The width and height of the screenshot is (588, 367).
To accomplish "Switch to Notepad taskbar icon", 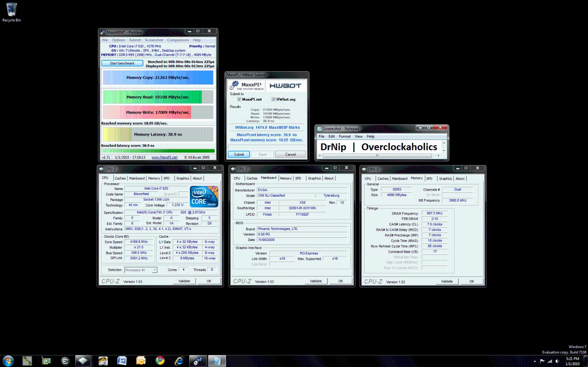I will [x=217, y=361].
